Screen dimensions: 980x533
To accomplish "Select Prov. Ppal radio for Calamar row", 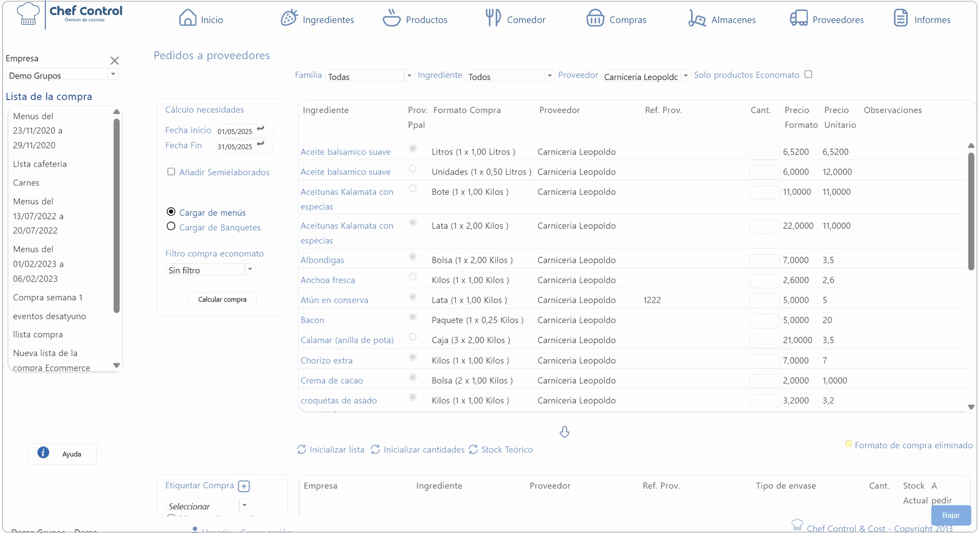I will (413, 337).
